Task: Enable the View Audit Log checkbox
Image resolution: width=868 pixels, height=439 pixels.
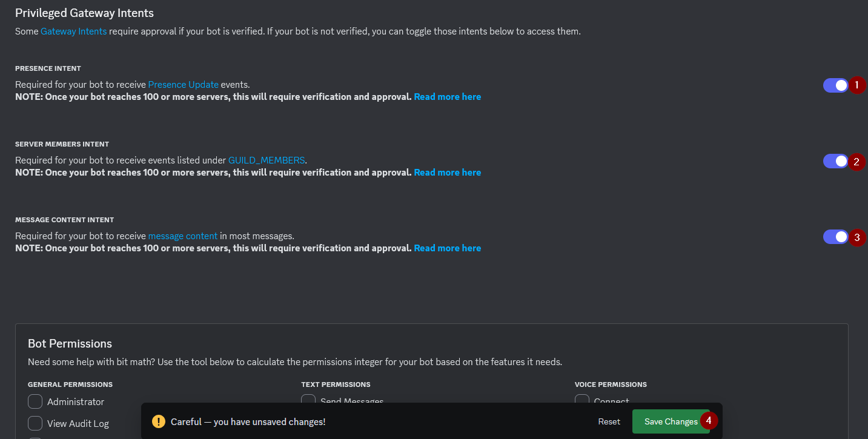Action: point(35,423)
